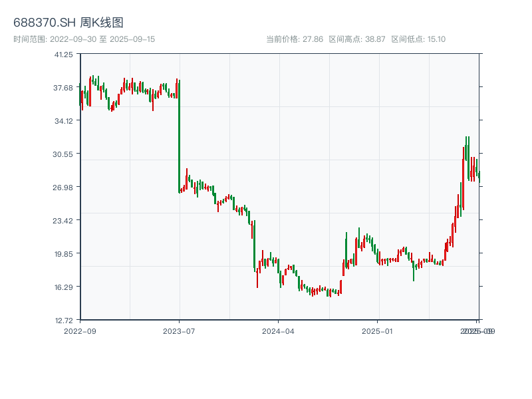532x399 pixels.
Task: Click the 区间高点 38.87 label
Action: point(357,39)
